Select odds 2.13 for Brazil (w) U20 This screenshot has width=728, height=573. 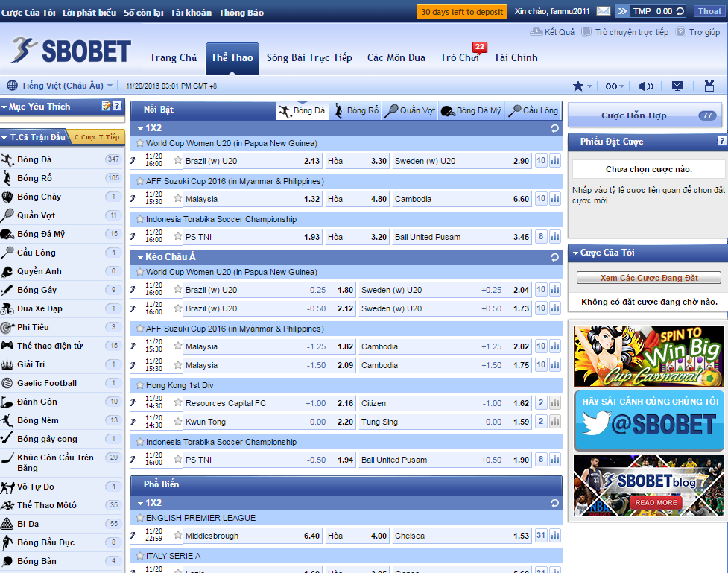pos(311,161)
